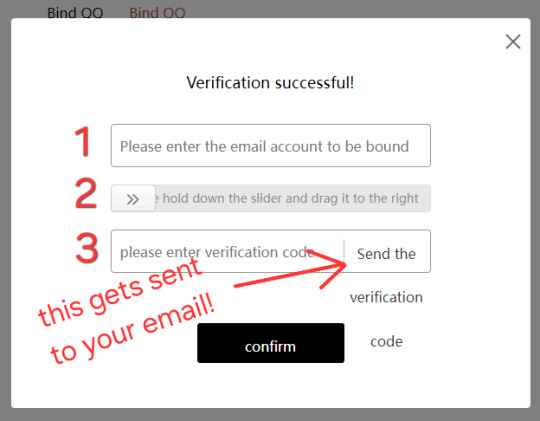Click the red arrow annotation head
Screen dimensions: 540x421
click(x=331, y=267)
